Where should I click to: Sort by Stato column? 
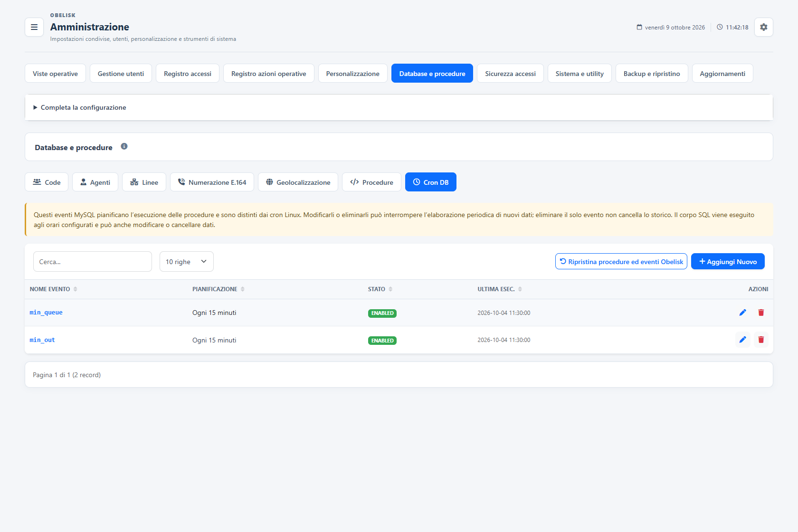tap(380, 289)
